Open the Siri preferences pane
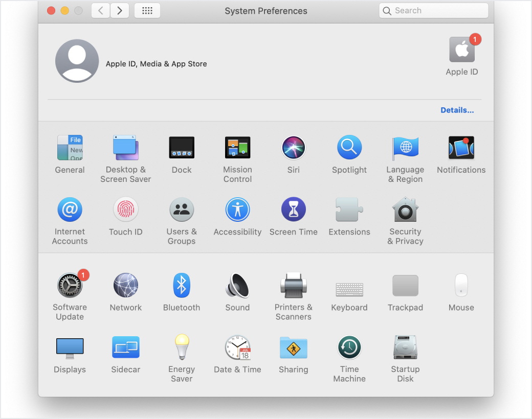The image size is (532, 419). pos(293,148)
